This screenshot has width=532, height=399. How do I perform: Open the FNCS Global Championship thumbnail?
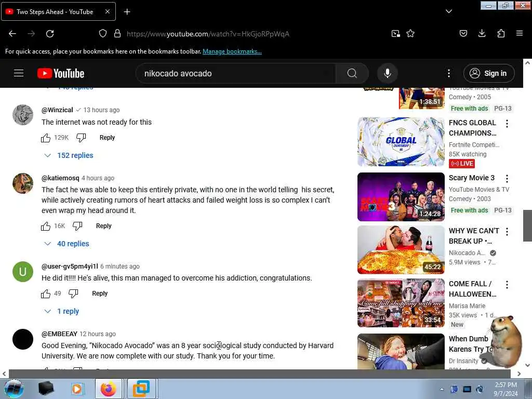pos(401,142)
